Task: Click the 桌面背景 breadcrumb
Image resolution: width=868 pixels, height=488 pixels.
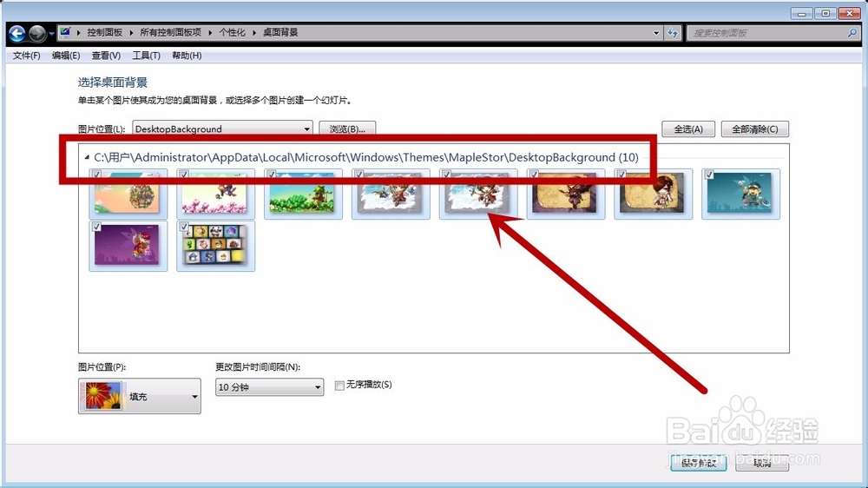Action: [x=280, y=33]
